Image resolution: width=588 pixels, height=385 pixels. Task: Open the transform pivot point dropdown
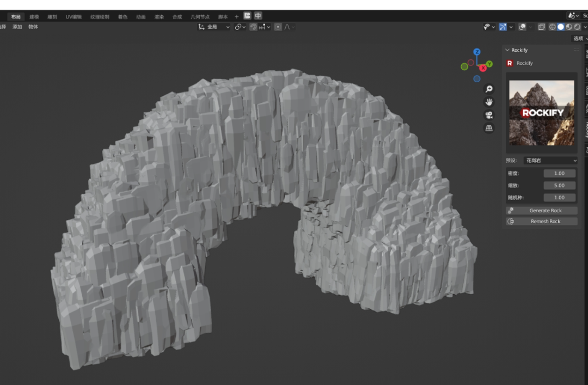point(240,27)
